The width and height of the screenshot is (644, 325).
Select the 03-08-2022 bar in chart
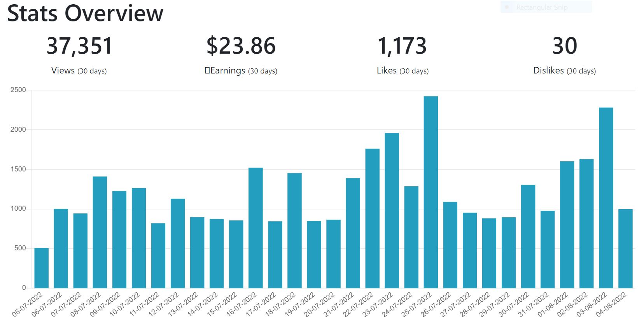[x=606, y=198]
